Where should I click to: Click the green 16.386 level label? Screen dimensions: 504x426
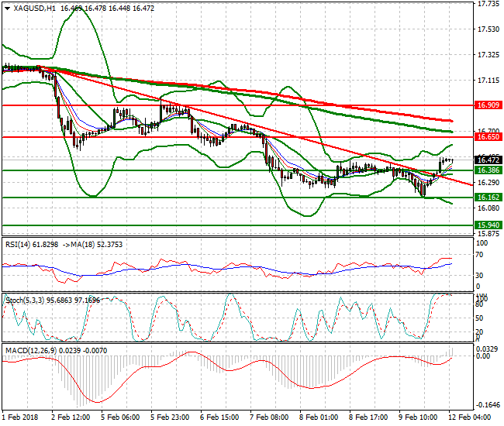tap(488, 170)
